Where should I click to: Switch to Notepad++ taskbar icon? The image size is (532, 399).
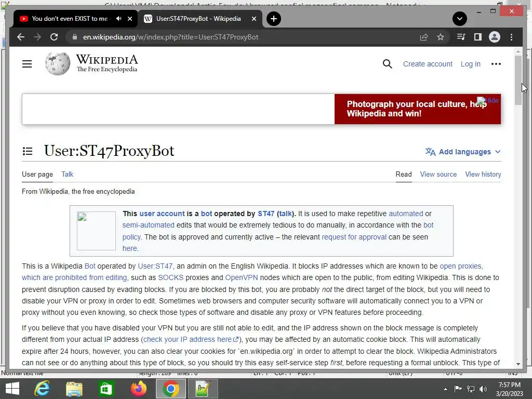coord(203,389)
